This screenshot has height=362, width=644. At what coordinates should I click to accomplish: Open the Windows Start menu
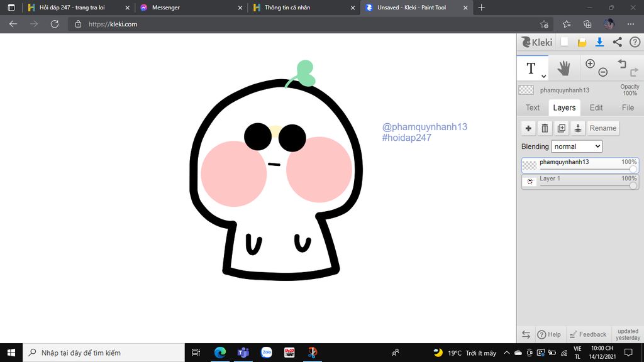coord(11,353)
